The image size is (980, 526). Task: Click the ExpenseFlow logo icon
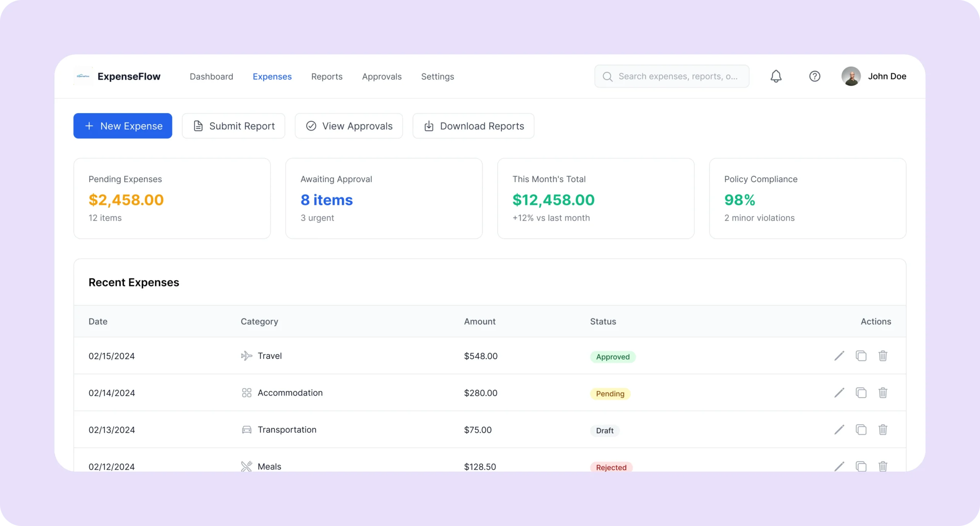pos(83,76)
